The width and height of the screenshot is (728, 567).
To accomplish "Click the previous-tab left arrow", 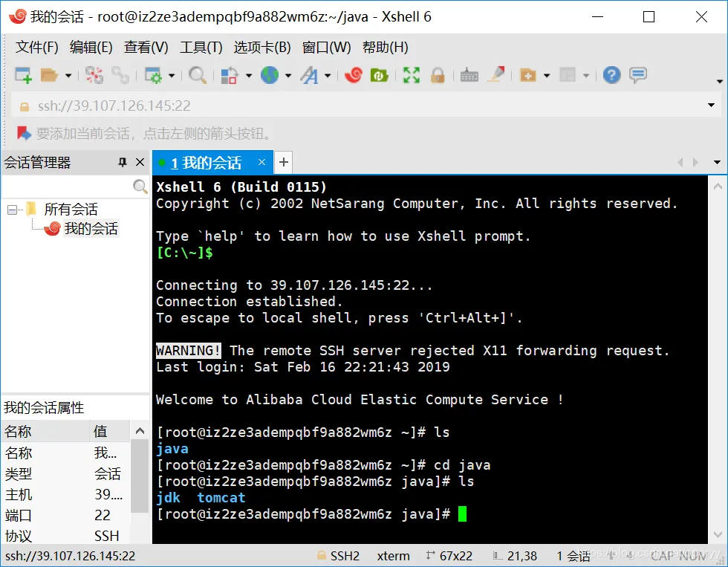I will click(x=680, y=162).
